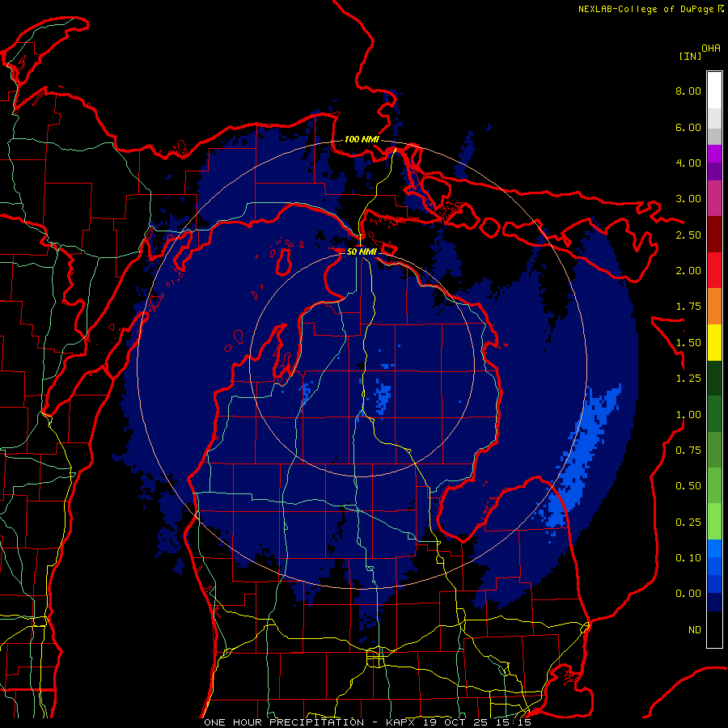Pick the pink legend swatch near 3.00

click(x=714, y=199)
